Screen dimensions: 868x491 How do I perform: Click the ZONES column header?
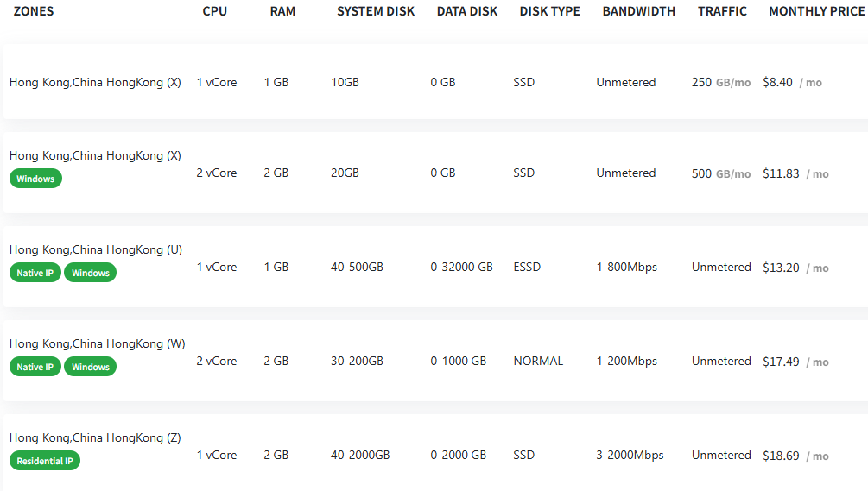33,11
